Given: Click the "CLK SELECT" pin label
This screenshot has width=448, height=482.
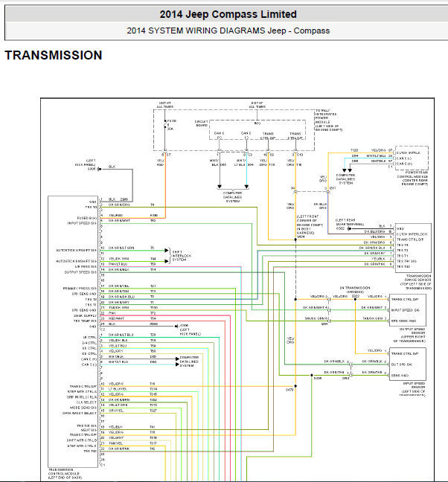Looking at the screenshot, I should tap(86, 402).
